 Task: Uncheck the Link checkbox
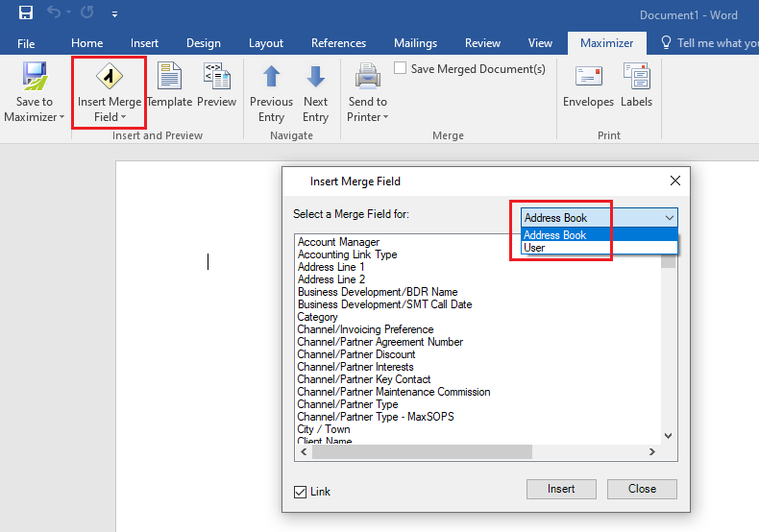(300, 493)
